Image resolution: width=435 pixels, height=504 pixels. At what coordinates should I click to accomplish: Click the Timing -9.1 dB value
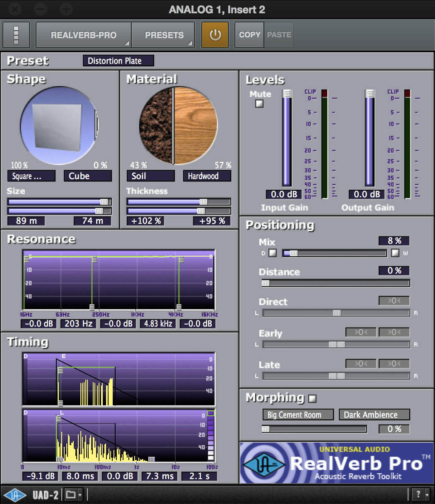(41, 476)
